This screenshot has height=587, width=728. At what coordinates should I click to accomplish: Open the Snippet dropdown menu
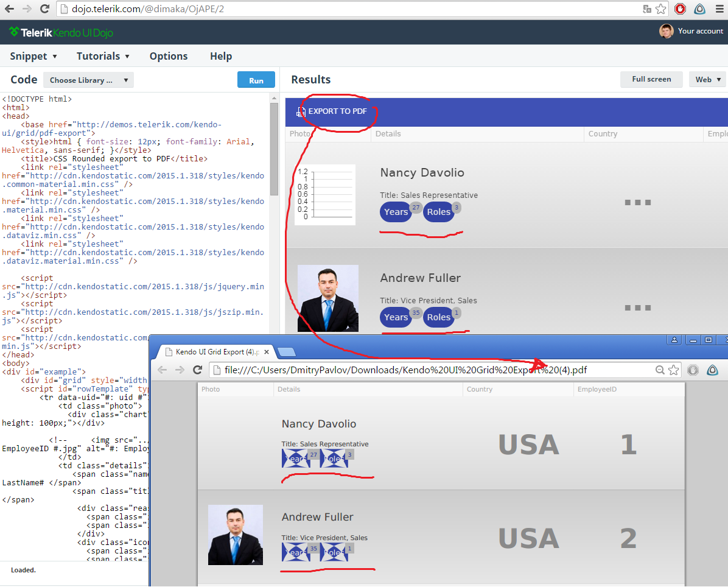(x=33, y=56)
